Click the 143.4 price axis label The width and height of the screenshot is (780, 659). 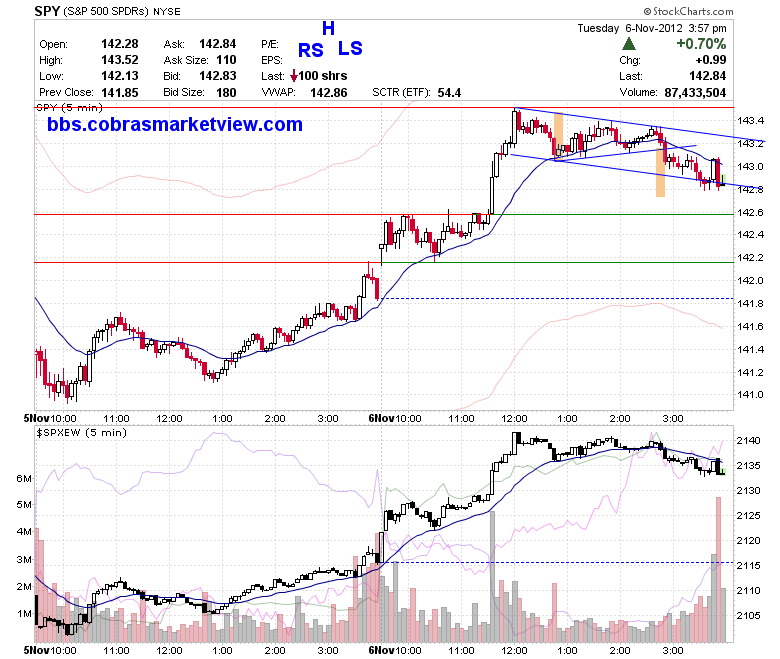point(750,120)
